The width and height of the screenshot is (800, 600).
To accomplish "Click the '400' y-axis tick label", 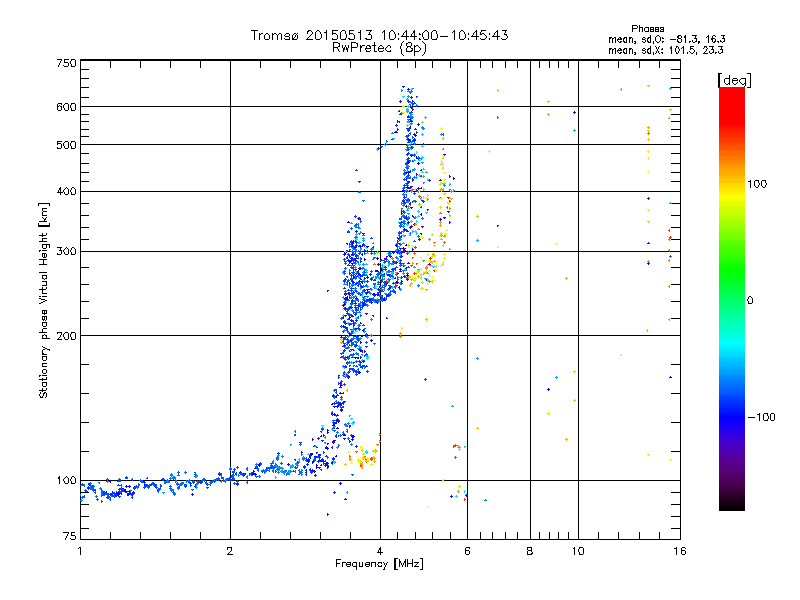I will [66, 192].
